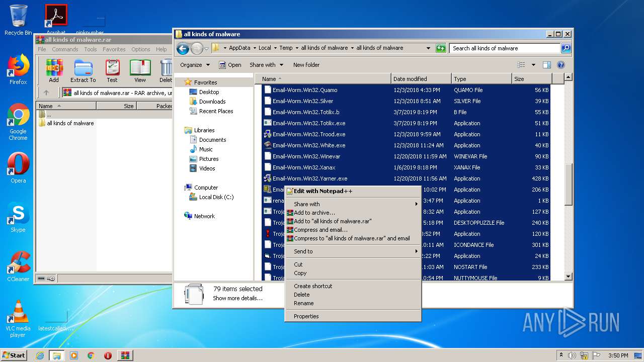Click the change view icon in Explorer
Image resolution: width=644 pixels, height=362 pixels.
(521, 65)
